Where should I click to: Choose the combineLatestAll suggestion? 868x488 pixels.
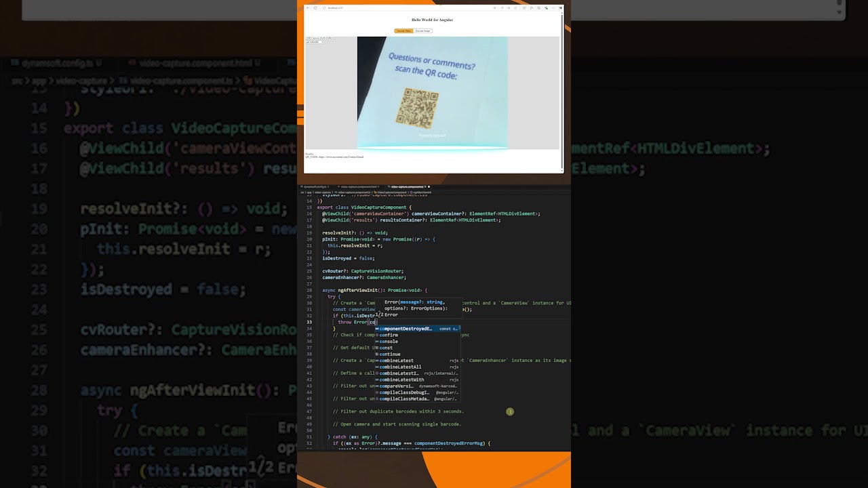(x=418, y=367)
